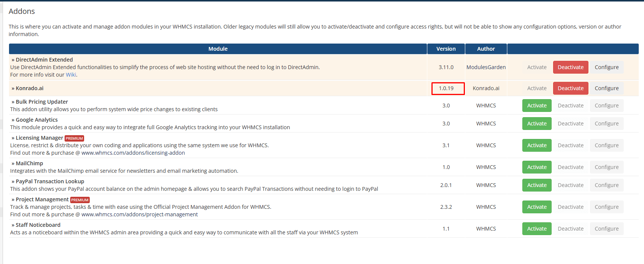Select the Project Management module title

[42, 199]
